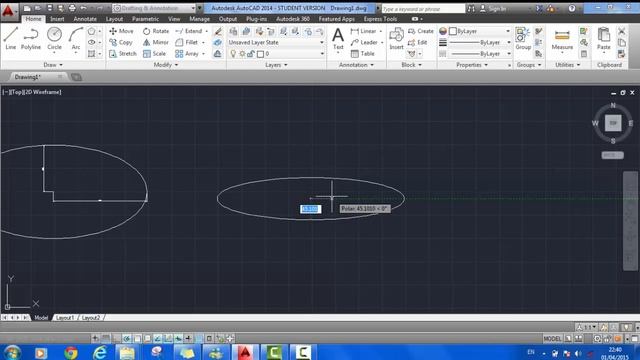640x360 pixels.
Task: Open the Help question mark button
Action: pyautogui.click(x=572, y=8)
